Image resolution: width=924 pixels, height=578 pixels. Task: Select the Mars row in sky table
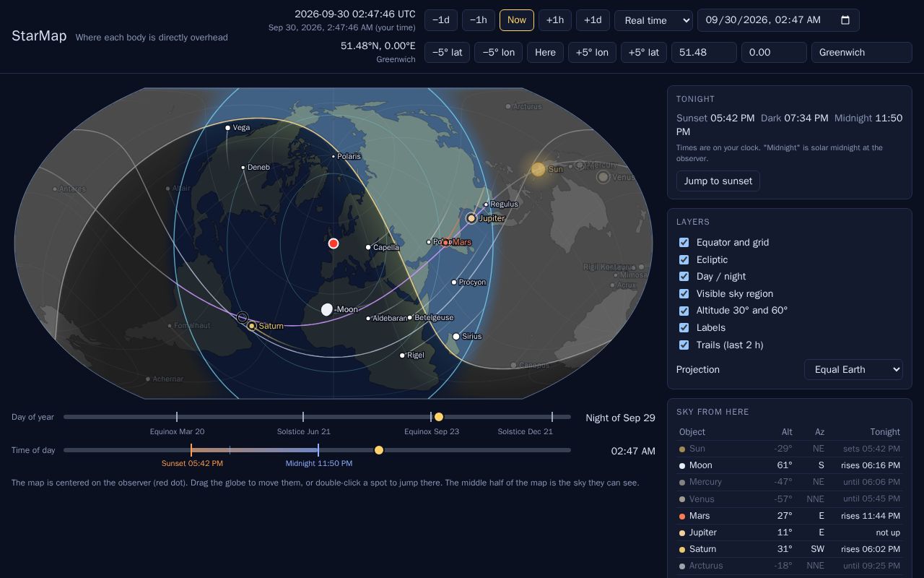(x=790, y=516)
